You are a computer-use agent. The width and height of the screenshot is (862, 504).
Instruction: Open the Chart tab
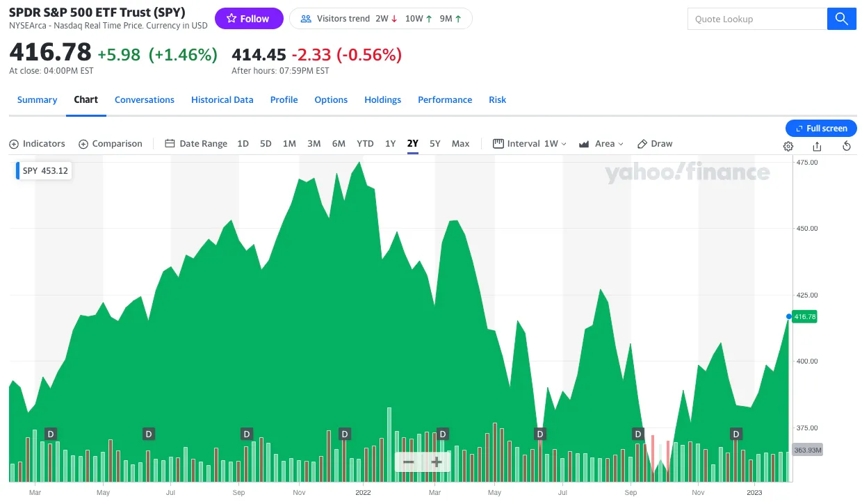pyautogui.click(x=86, y=100)
